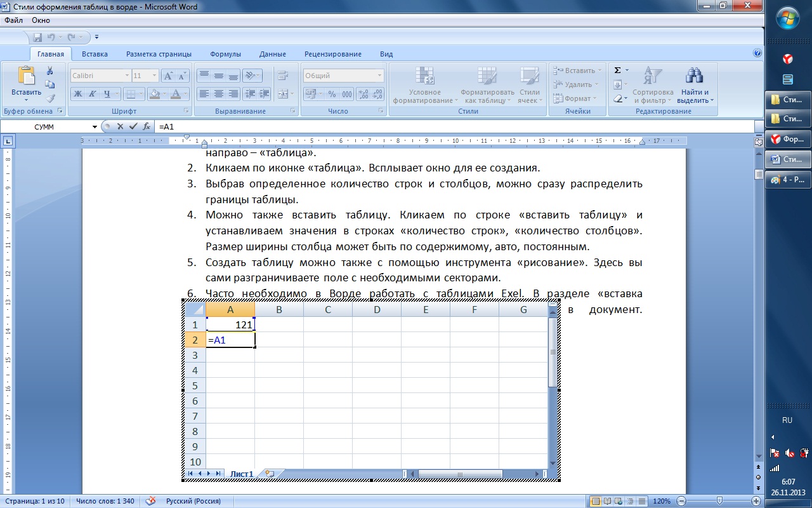Viewport: 812px width, 508px height.
Task: Toggle top vertical alignment
Action: pos(204,76)
